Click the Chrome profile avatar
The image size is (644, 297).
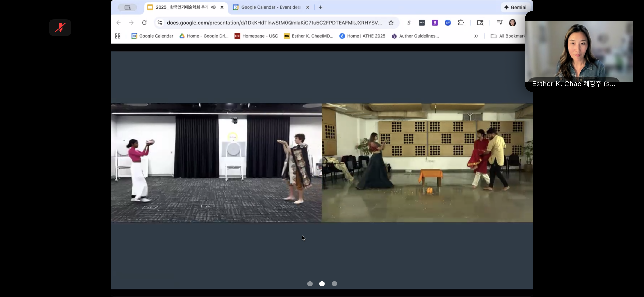pos(512,23)
